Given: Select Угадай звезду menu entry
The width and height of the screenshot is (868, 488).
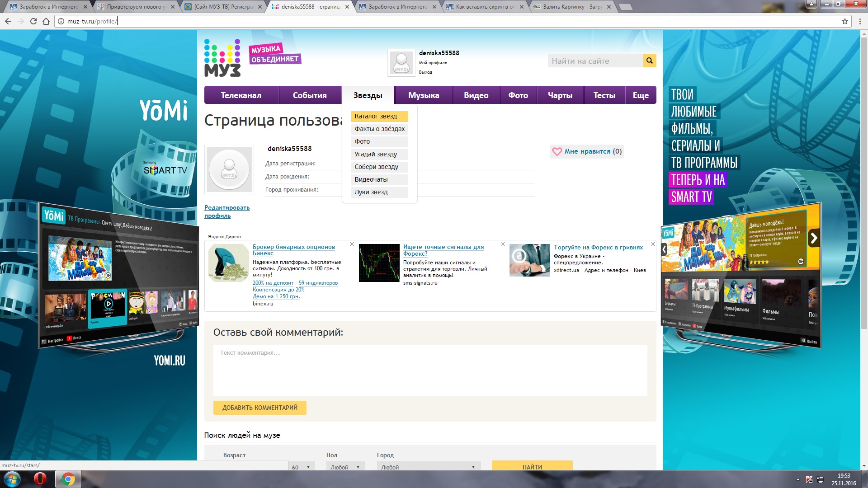Looking at the screenshot, I should (x=379, y=154).
